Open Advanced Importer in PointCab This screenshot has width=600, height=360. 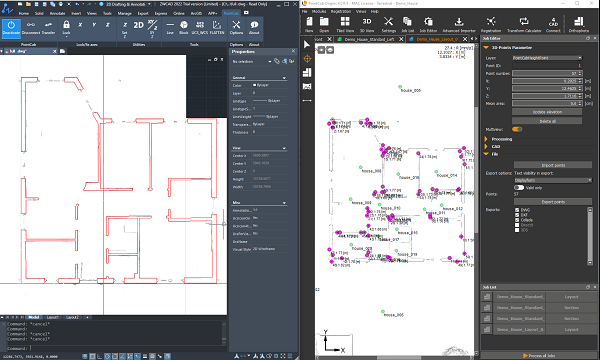459,25
